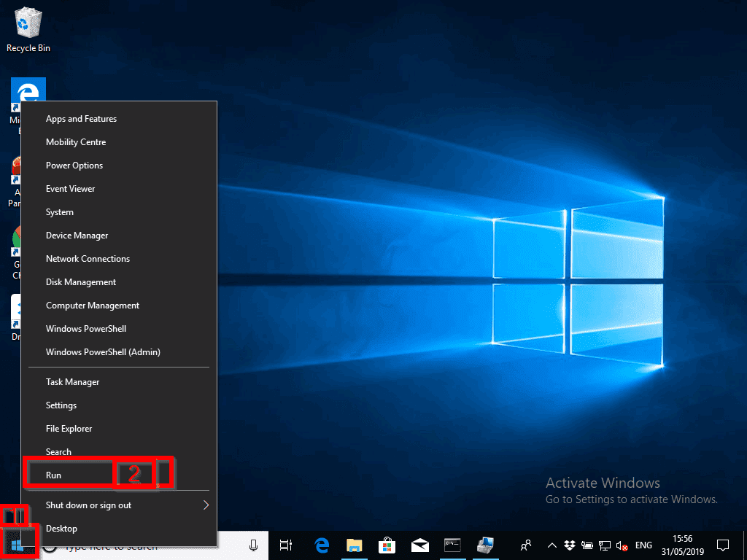Switch to Command Prompt taskbar icon
The image size is (747, 560).
[x=452, y=545]
